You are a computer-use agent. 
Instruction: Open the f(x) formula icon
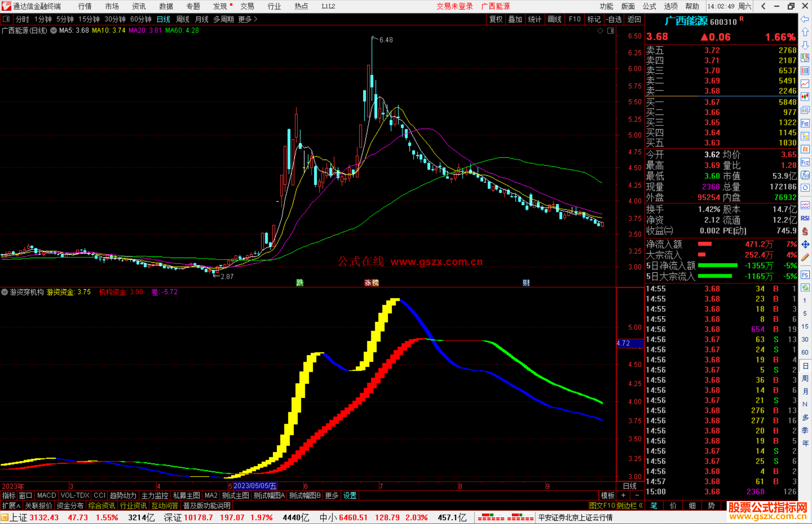coord(805,175)
